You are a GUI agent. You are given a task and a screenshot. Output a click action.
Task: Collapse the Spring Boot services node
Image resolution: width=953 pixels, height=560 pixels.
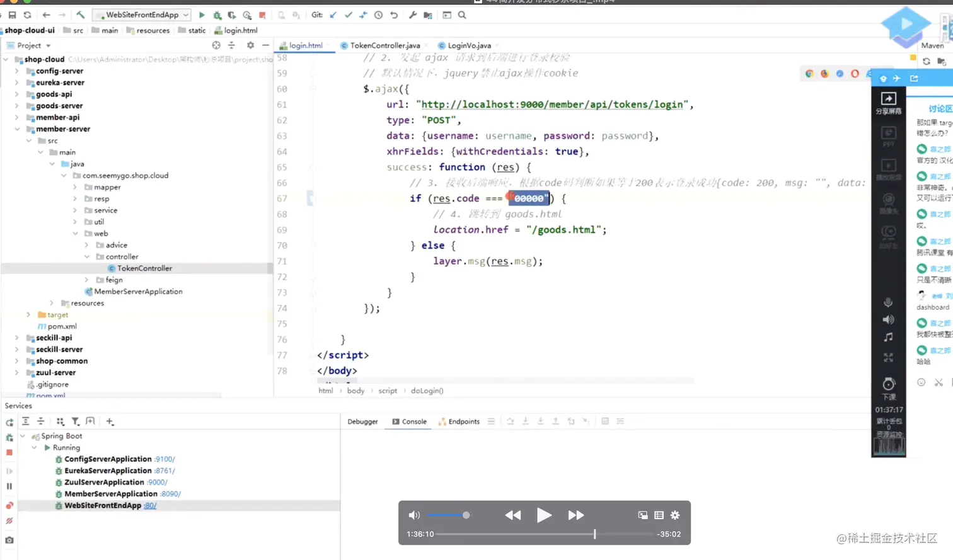[23, 436]
